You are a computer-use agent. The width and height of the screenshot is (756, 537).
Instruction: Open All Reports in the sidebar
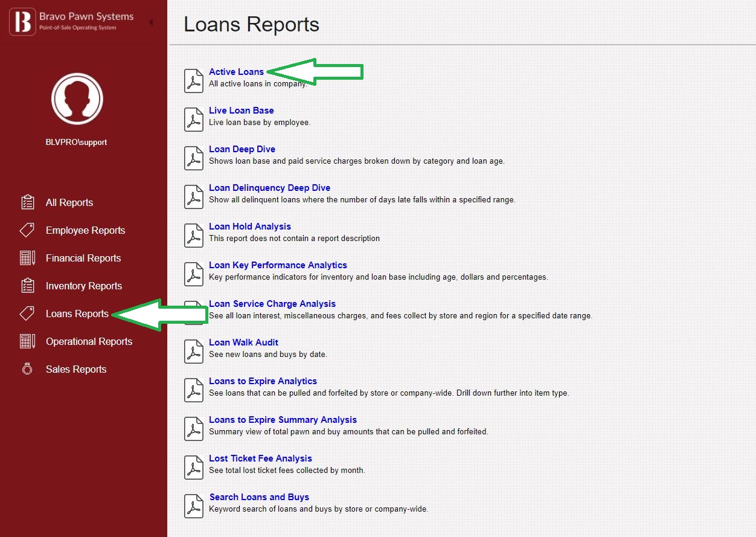point(69,202)
